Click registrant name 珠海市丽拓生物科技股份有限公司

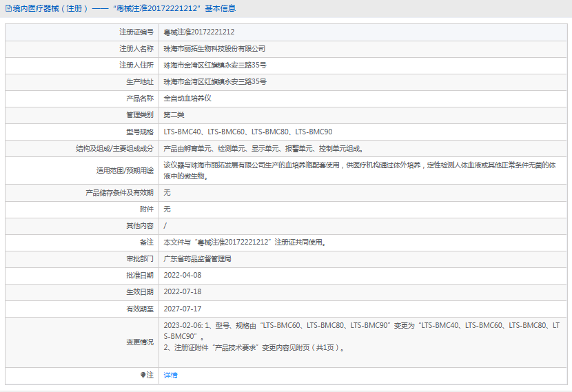point(214,49)
